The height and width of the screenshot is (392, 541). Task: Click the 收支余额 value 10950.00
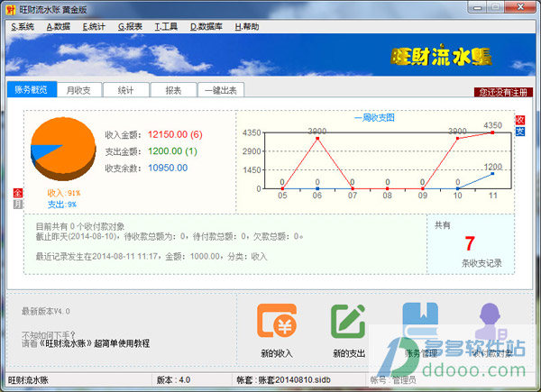point(168,168)
